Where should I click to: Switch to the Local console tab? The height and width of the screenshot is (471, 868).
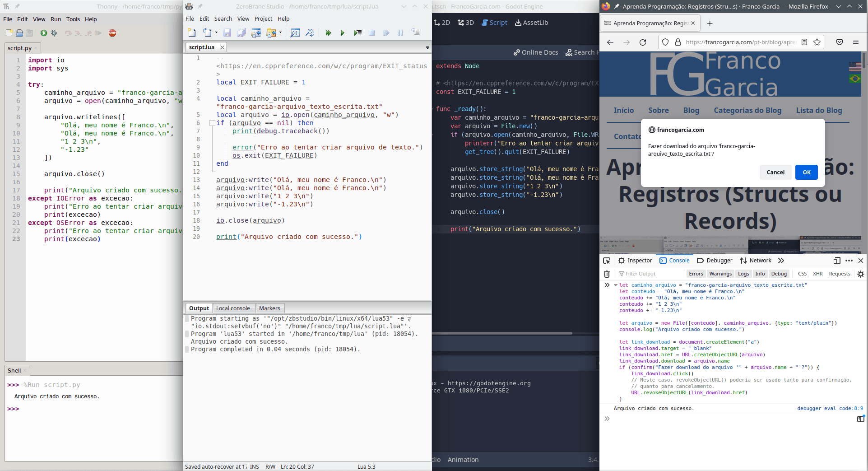233,308
